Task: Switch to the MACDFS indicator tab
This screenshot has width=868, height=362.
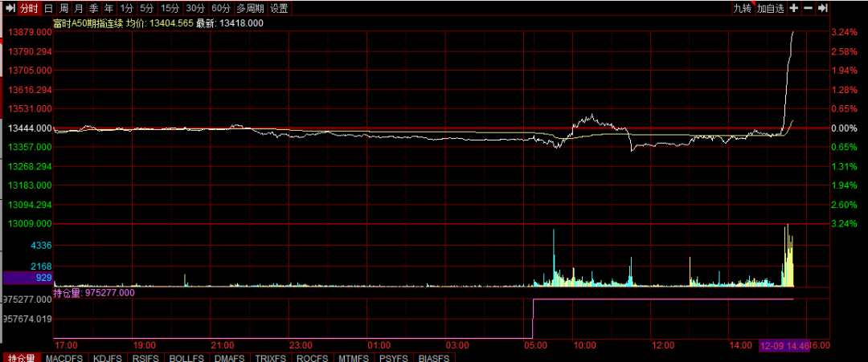Action: pos(66,357)
